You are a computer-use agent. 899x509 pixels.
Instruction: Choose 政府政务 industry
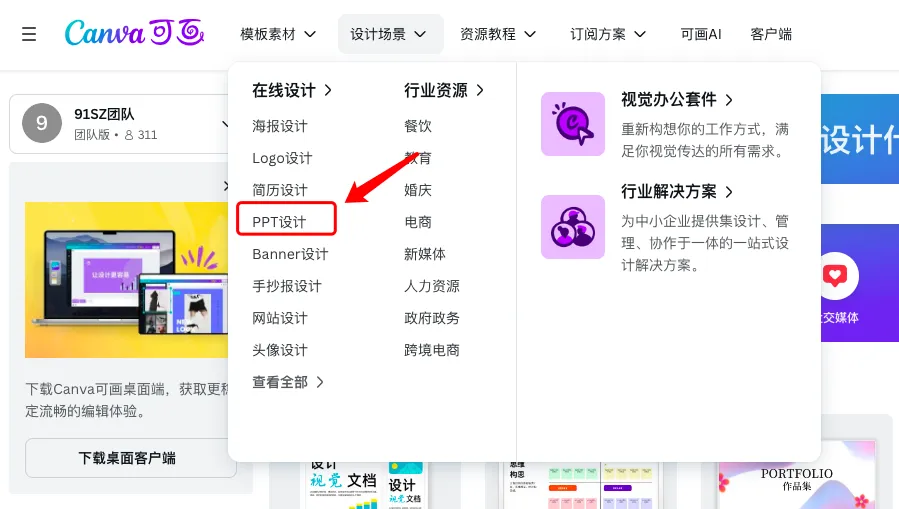pos(432,318)
